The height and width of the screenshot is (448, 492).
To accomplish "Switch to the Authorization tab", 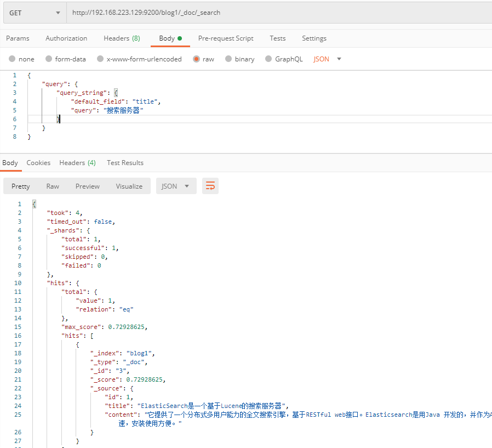I will (x=66, y=38).
